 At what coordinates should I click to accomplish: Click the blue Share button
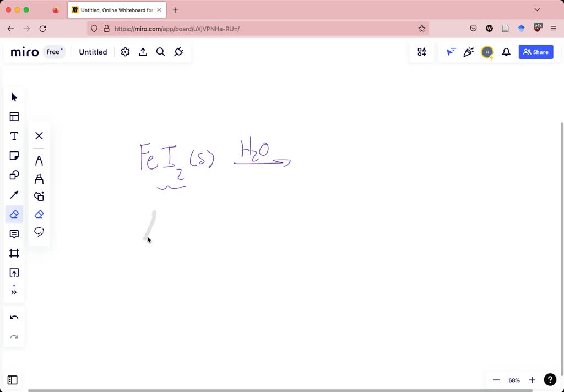[x=535, y=52]
